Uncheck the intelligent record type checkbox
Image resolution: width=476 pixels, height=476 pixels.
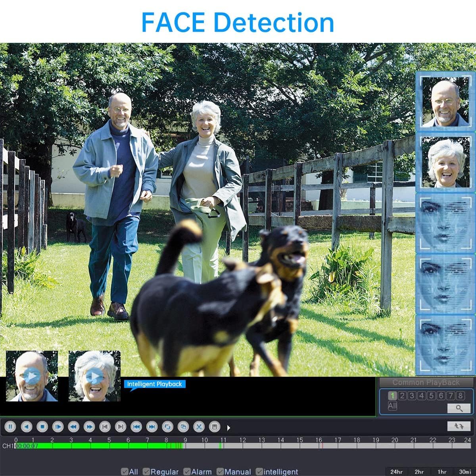[259, 472]
